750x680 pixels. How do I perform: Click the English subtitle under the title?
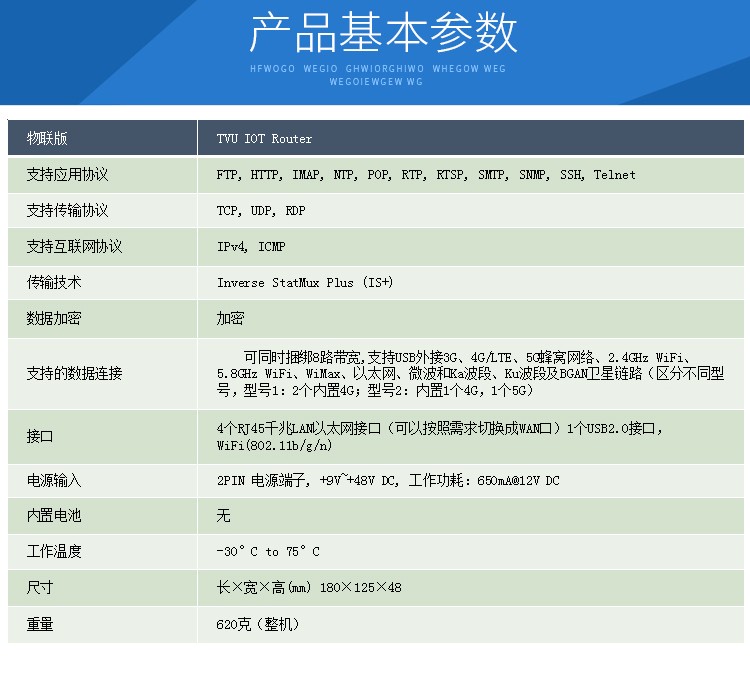pyautogui.click(x=378, y=76)
